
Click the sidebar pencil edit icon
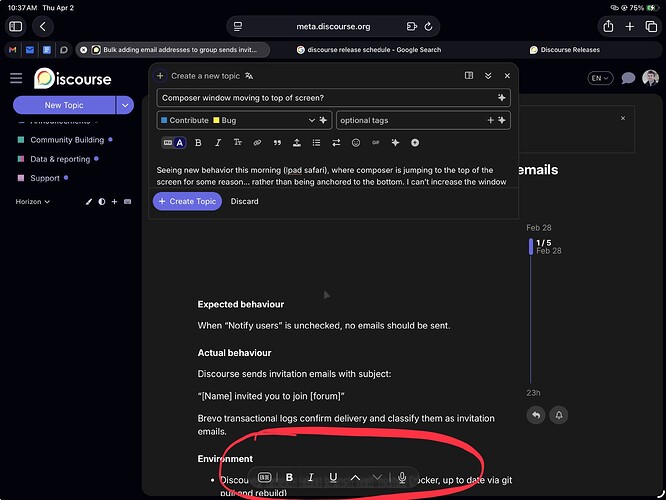point(88,202)
